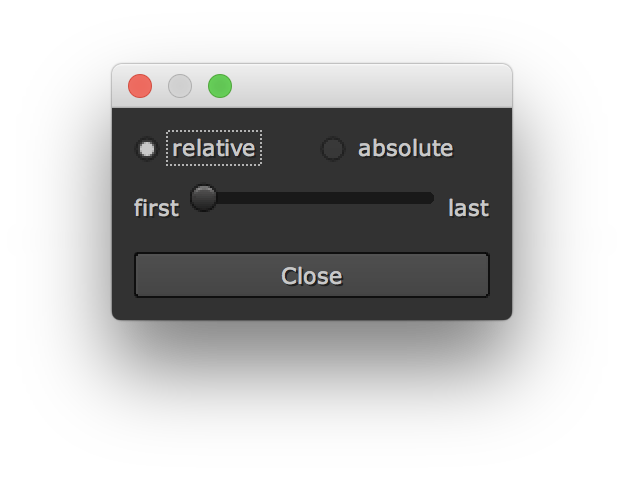
Task: Click the "first" label beside the slider
Action: pos(157,208)
